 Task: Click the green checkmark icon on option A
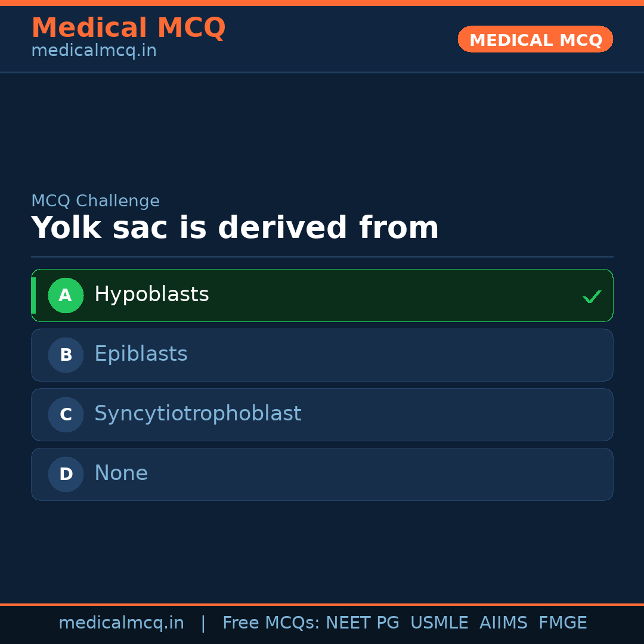click(x=592, y=295)
